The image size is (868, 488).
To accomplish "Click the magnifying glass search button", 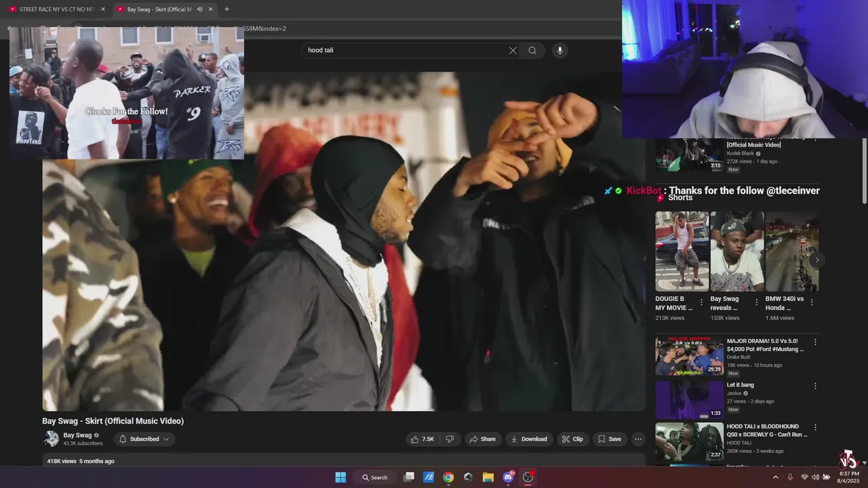I will (x=532, y=50).
